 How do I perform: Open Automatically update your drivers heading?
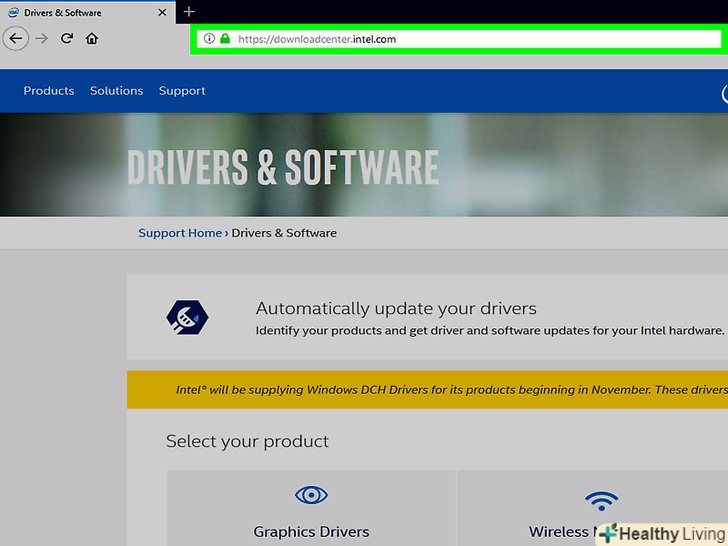396,309
